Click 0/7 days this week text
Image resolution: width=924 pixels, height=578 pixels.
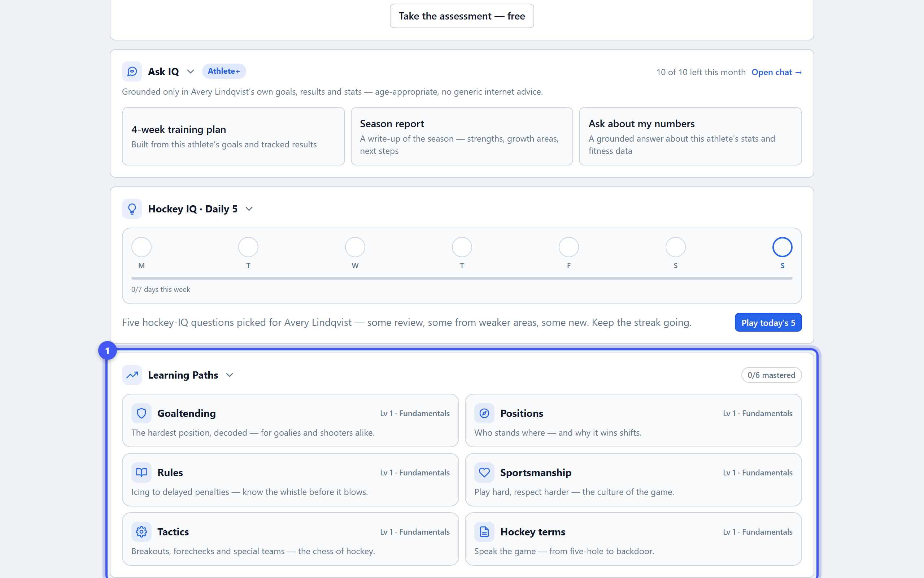[x=161, y=289]
